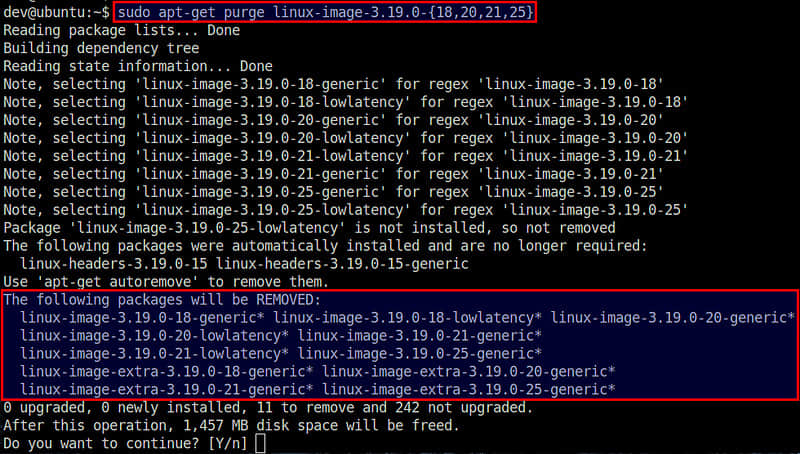Click the 'dev@ubuntu:~$' shell prompt

coord(56,12)
